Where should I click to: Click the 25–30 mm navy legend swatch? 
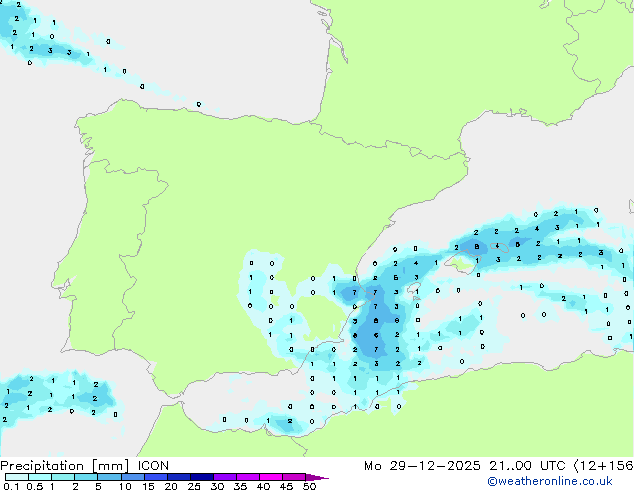tap(202, 477)
